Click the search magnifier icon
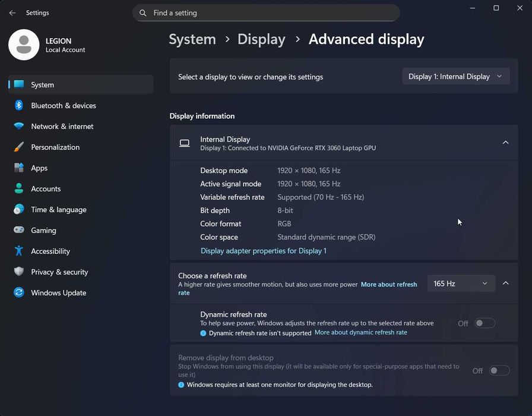The width and height of the screenshot is (532, 416). (x=143, y=13)
